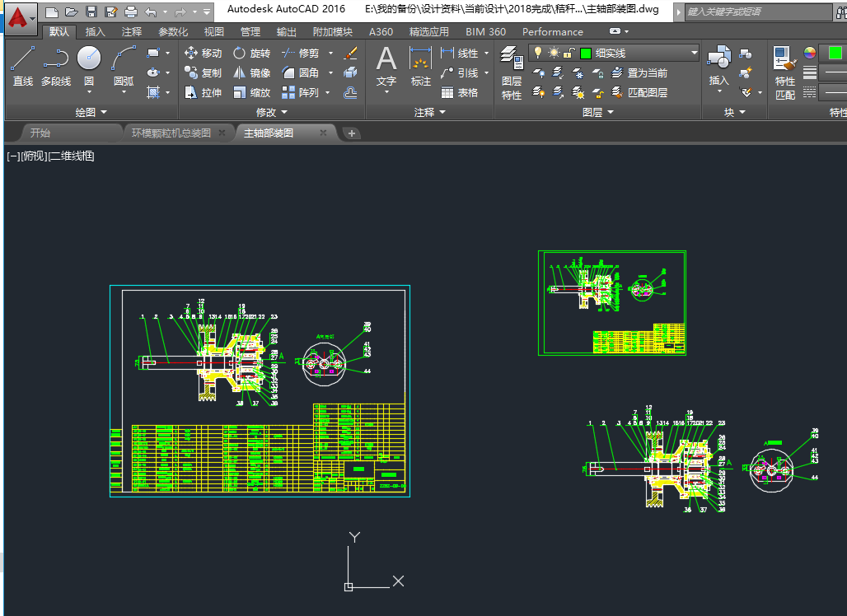Expand the 注释 panel dropdown
Screen dimensions: 847x616
pyautogui.click(x=430, y=112)
